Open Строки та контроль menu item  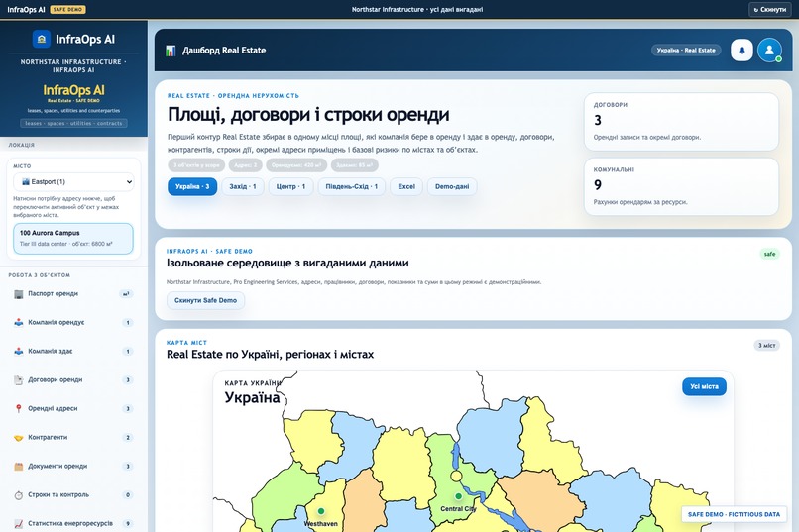(73, 494)
